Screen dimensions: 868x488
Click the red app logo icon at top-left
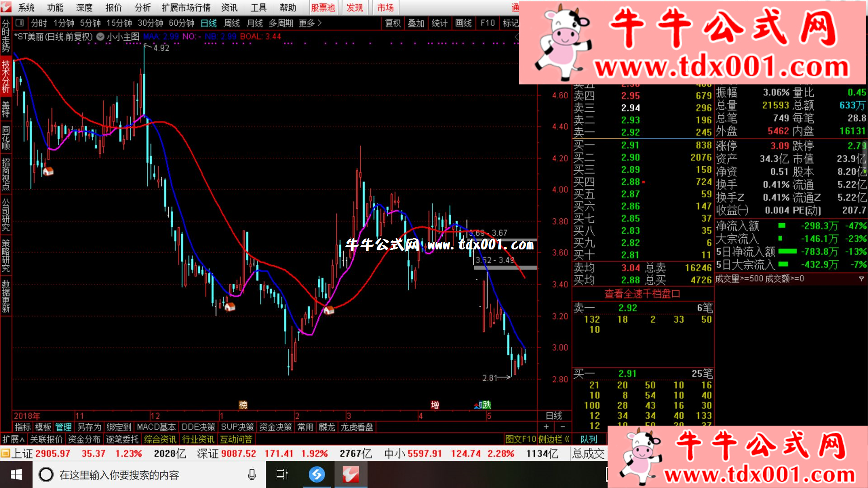[7, 7]
